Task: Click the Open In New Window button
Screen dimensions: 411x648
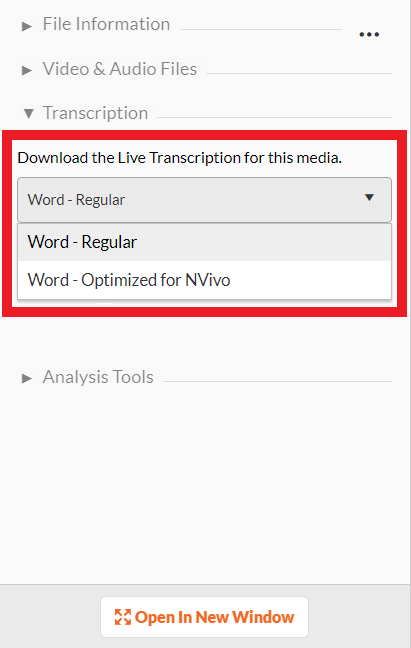Action: pos(204,617)
